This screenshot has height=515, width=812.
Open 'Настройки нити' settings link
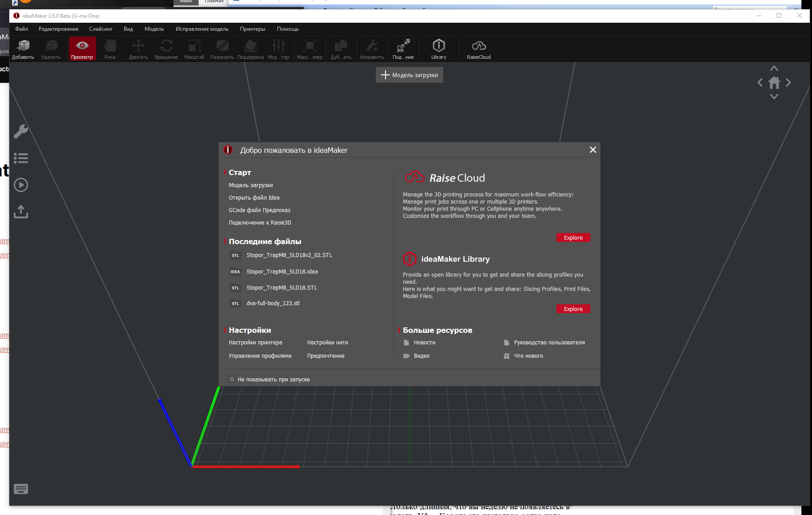click(x=328, y=343)
